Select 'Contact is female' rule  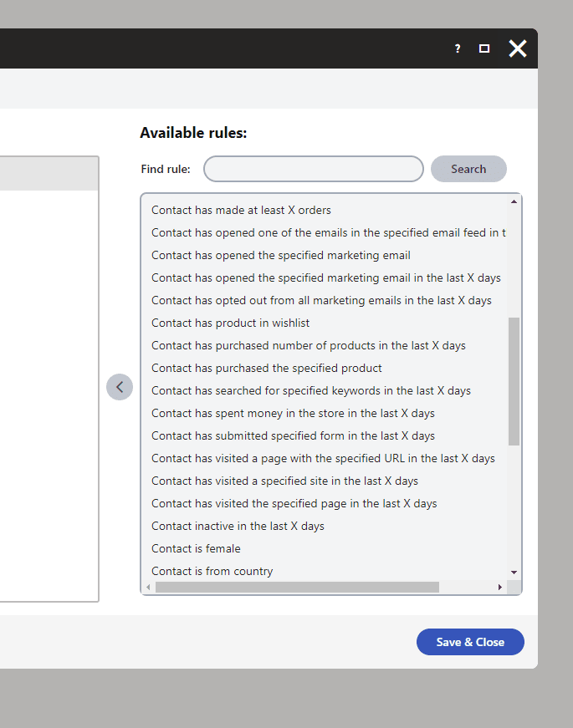click(x=196, y=549)
